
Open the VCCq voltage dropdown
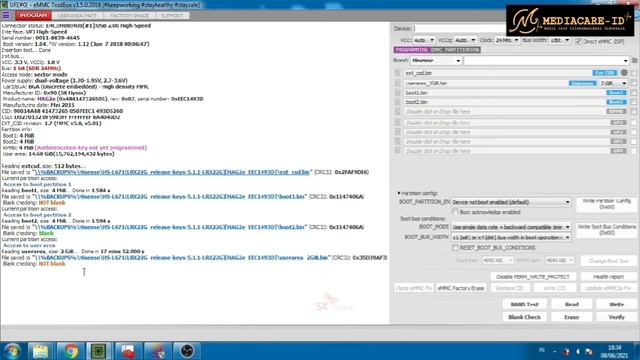tap(465, 40)
